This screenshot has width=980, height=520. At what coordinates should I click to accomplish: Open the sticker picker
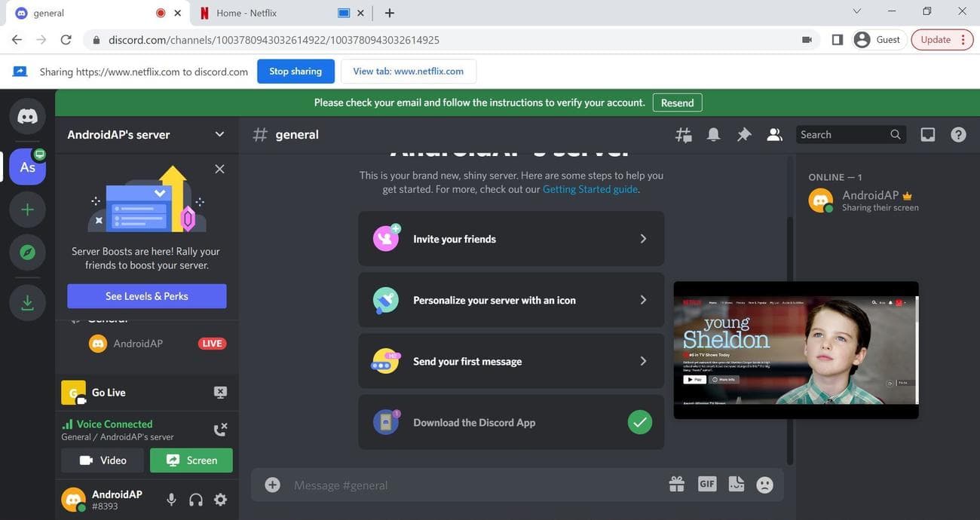pos(736,485)
